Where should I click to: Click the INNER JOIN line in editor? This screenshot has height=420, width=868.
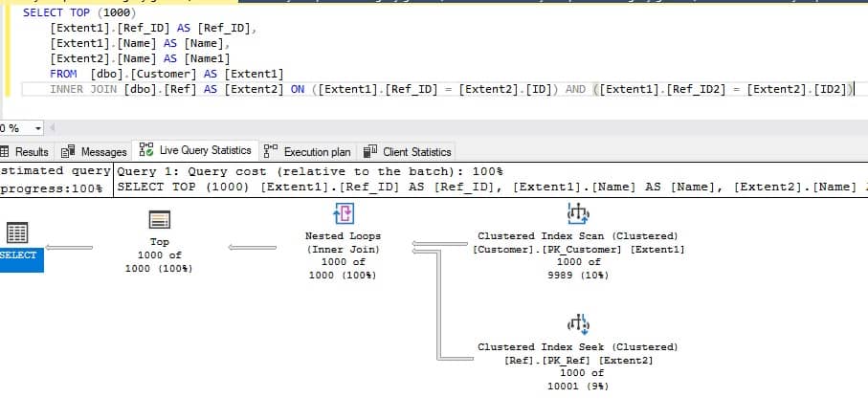[x=453, y=89]
